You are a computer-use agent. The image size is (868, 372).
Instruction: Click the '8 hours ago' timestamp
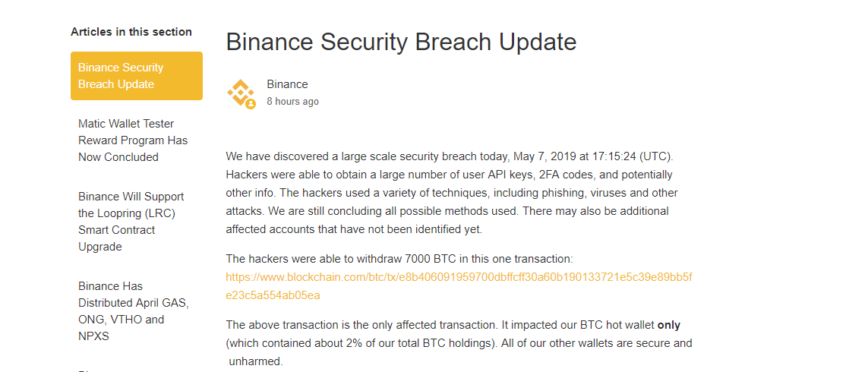click(293, 102)
